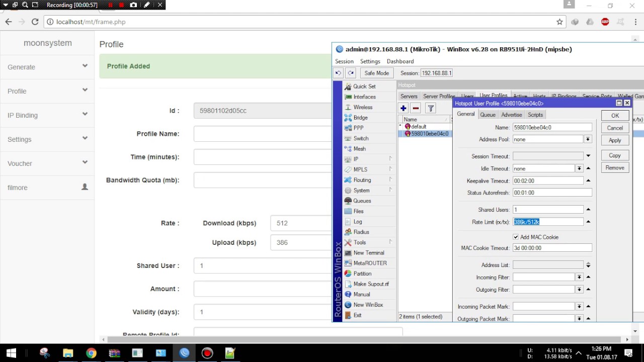The image size is (644, 362).
Task: Open the Outgoing Filter dropdown
Action: 580,290
